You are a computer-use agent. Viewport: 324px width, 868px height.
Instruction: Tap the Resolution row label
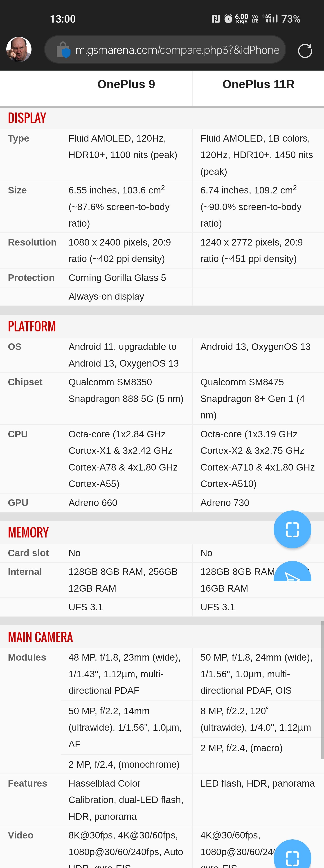click(x=32, y=242)
